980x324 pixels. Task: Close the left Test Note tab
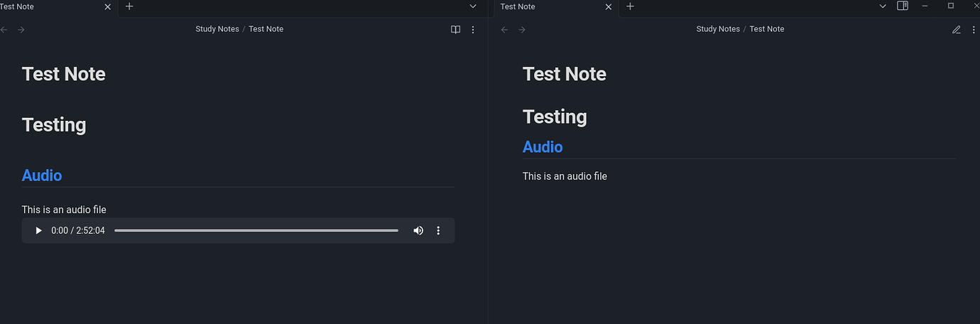(108, 6)
